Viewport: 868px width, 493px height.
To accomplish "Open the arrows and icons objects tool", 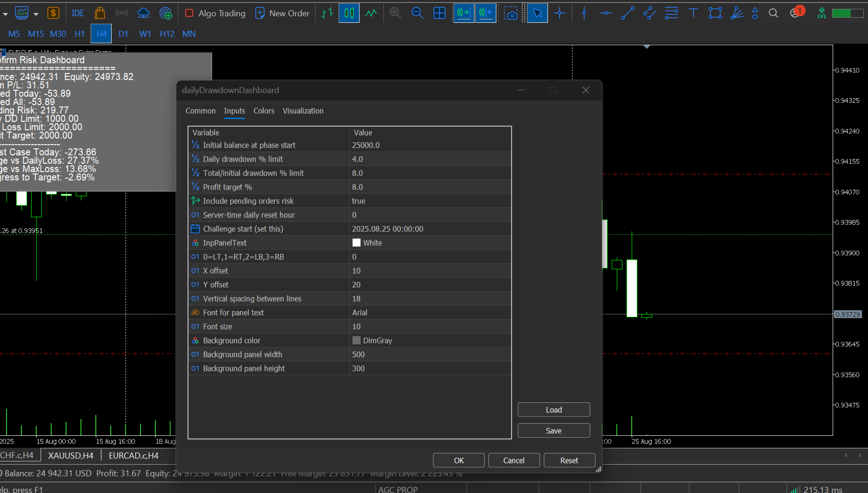I will tap(755, 13).
